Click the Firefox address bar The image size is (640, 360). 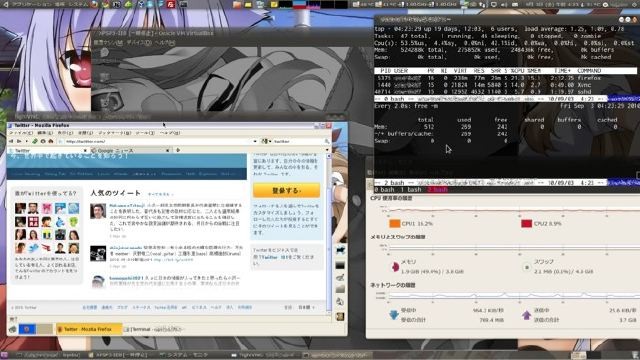pos(157,141)
